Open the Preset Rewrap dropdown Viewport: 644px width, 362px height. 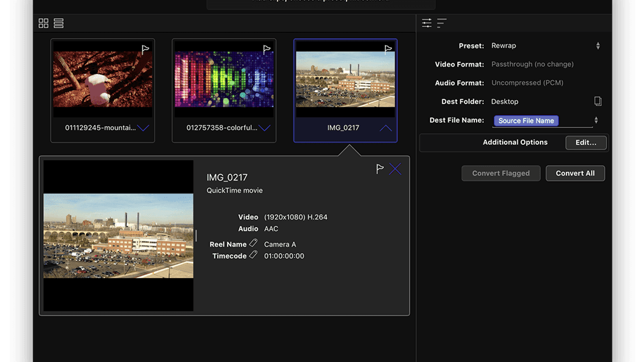(x=545, y=46)
